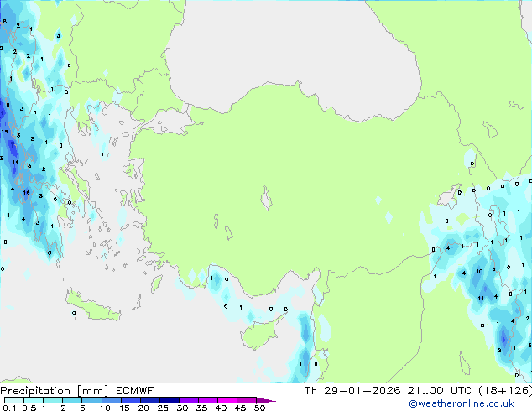
Task: Click the 0.5–1 mm legend color swatch
Action: pyautogui.click(x=34, y=400)
